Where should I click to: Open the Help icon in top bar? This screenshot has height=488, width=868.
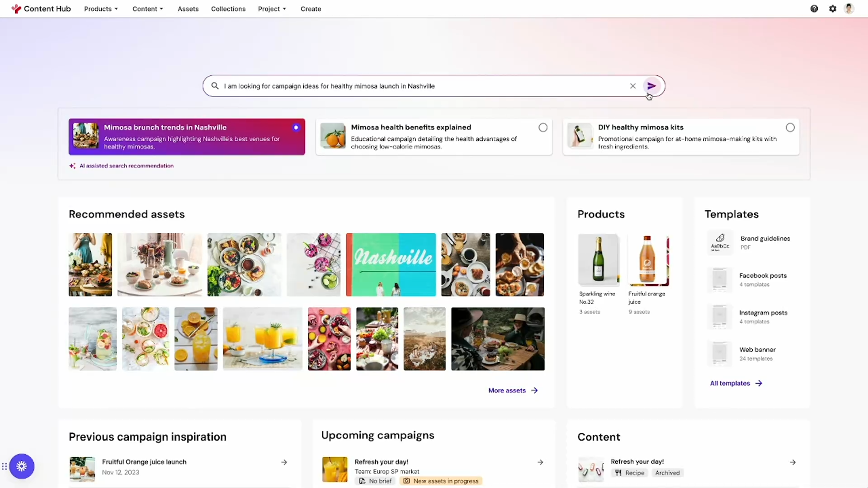point(814,9)
